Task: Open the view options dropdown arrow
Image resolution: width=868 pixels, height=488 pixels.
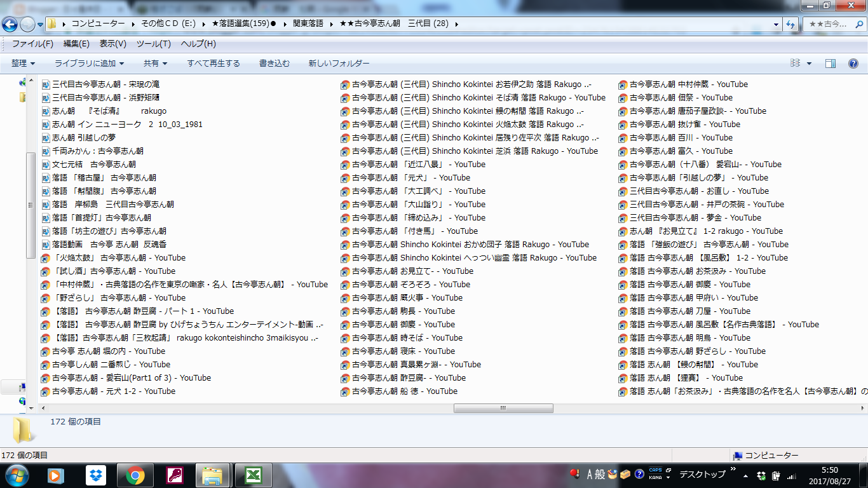Action: [x=809, y=64]
